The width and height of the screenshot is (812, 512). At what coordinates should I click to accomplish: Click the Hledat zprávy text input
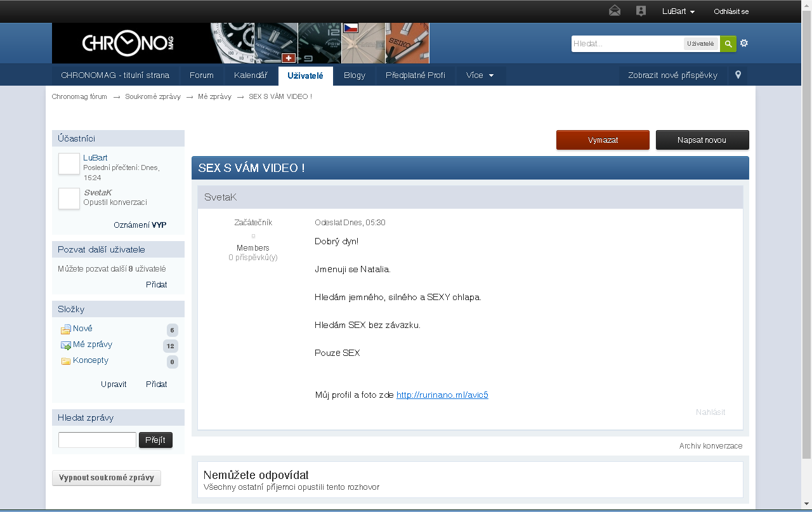97,440
